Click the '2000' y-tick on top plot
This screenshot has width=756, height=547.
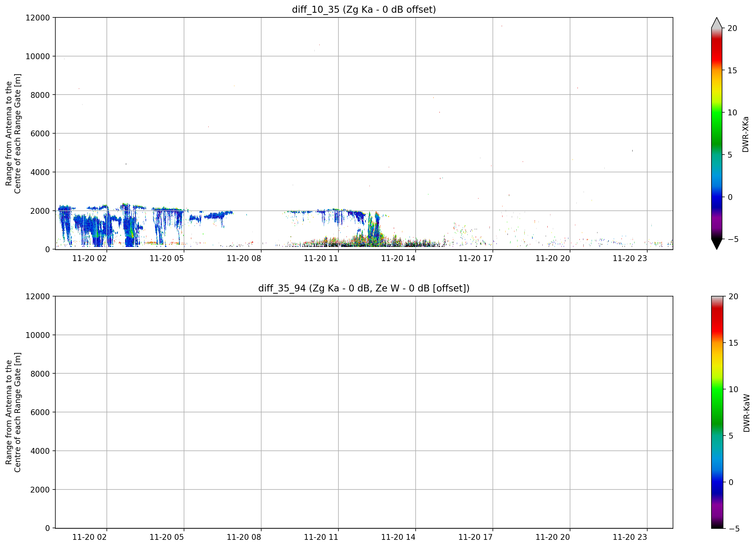coord(40,211)
